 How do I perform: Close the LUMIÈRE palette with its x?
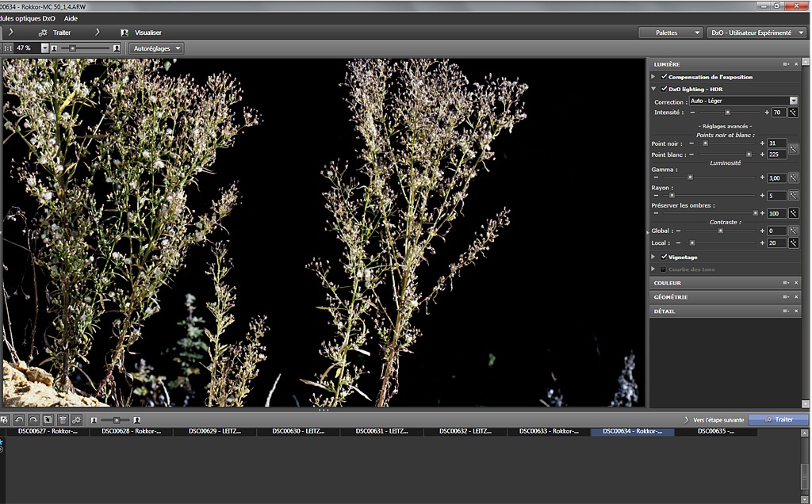(796, 64)
